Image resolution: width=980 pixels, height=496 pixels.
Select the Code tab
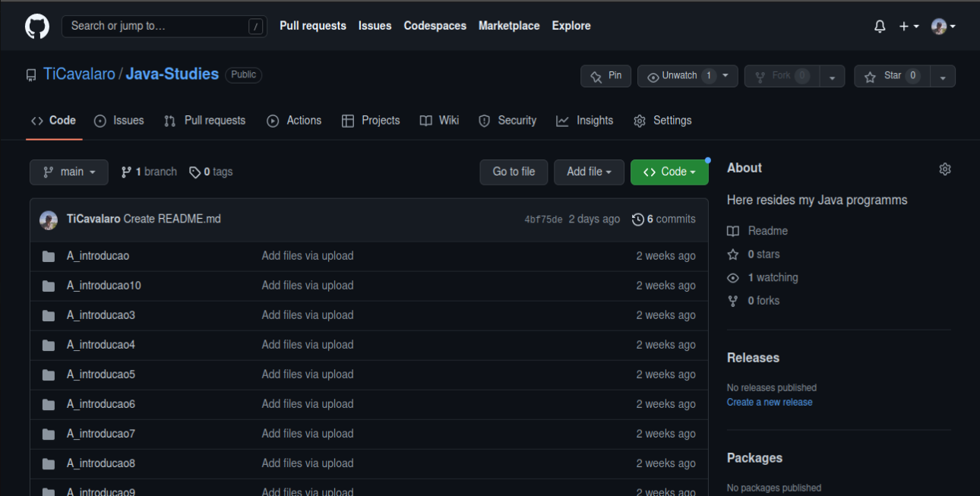click(54, 121)
